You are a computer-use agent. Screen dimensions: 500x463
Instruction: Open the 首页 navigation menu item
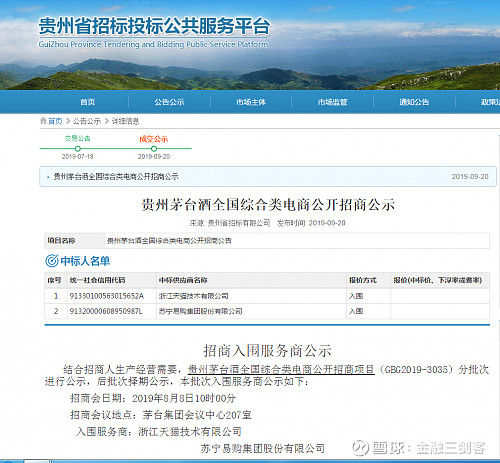(x=88, y=102)
